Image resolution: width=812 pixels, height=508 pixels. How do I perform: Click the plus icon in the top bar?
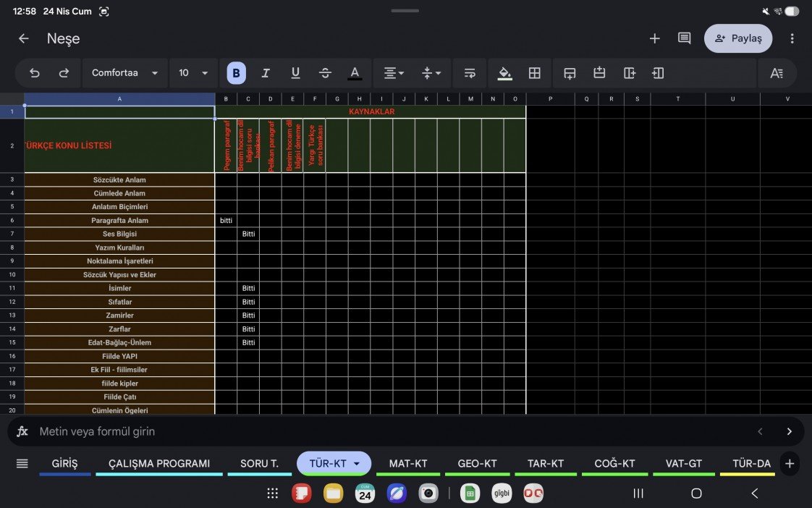click(654, 38)
